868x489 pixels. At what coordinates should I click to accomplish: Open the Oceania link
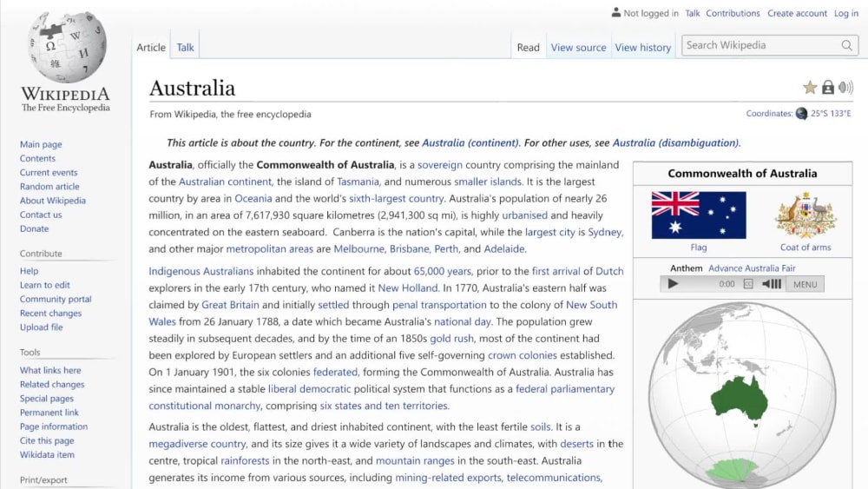253,198
